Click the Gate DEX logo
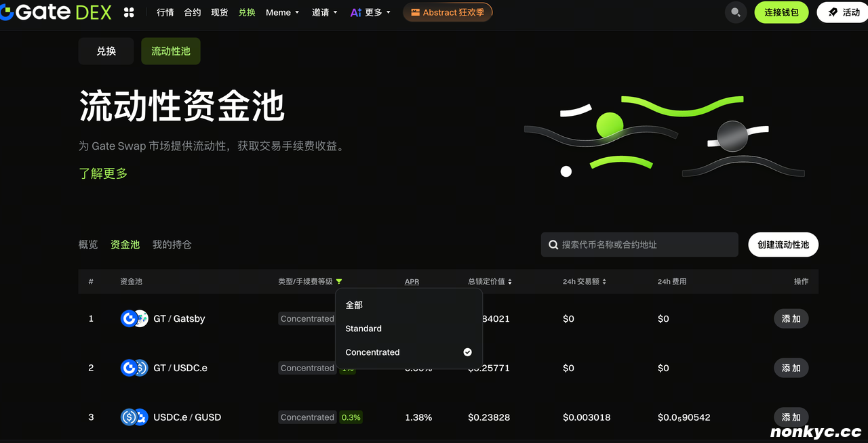 (x=56, y=12)
